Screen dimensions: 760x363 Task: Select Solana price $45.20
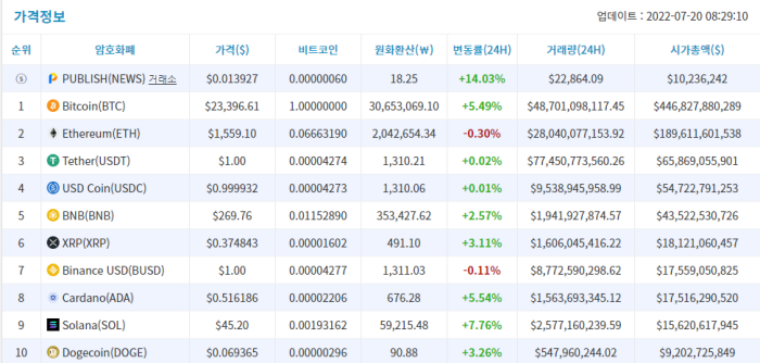[232, 326]
